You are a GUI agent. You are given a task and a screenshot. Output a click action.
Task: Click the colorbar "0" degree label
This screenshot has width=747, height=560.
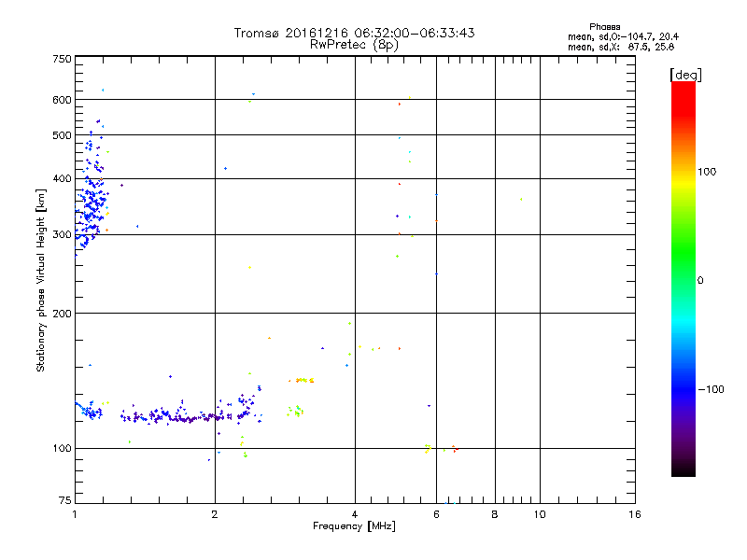tap(700, 281)
